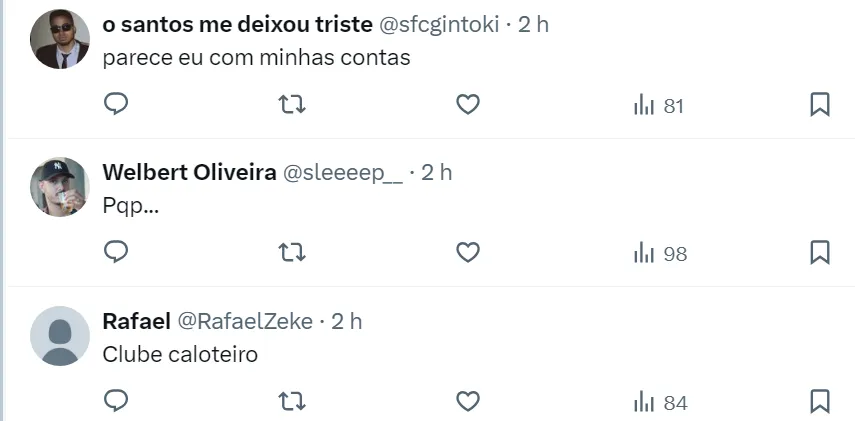Open the Welbert Oliveira display name link
Screen dimensions: 855x421
189,172
